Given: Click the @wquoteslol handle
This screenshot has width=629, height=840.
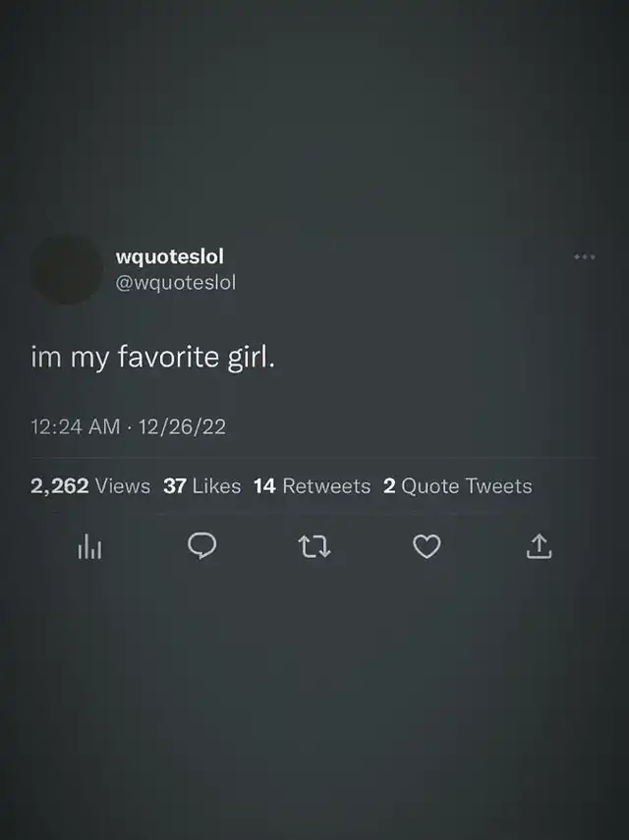Looking at the screenshot, I should point(176,282).
